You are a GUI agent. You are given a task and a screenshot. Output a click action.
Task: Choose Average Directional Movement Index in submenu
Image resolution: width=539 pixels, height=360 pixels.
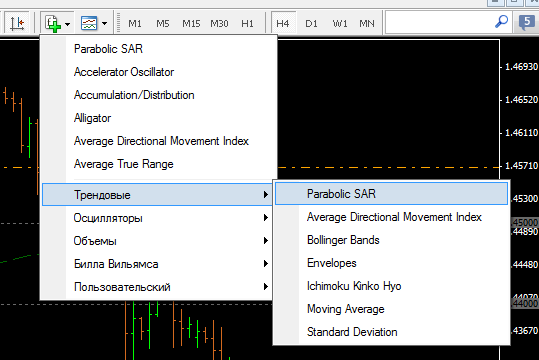[392, 217]
